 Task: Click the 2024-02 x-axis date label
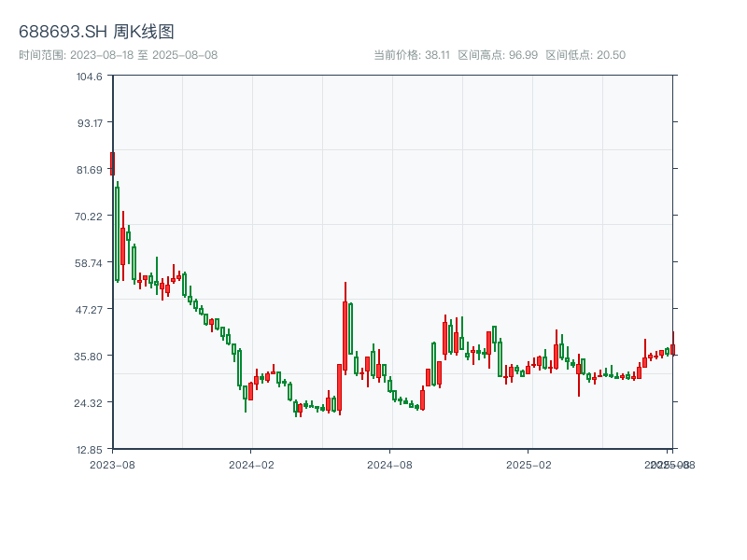coord(252,464)
